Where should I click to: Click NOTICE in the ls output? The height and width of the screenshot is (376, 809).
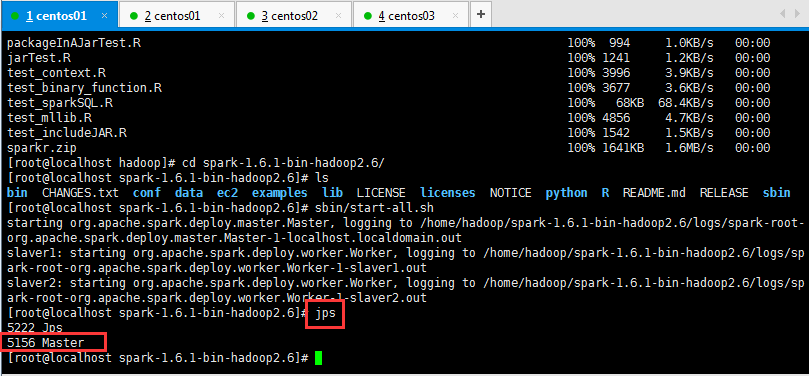coord(511,193)
